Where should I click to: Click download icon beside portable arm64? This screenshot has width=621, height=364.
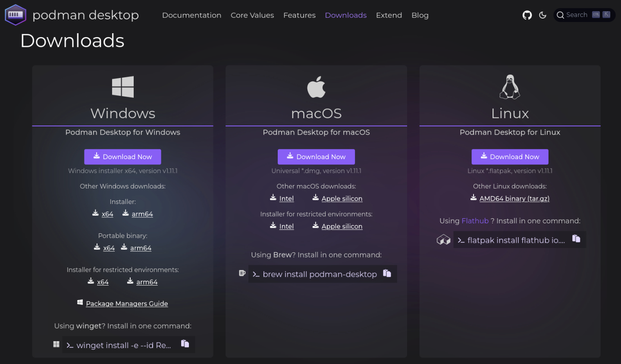[x=124, y=247]
